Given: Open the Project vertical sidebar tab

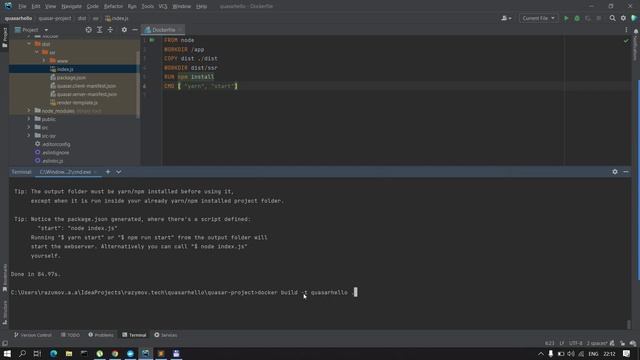Looking at the screenshot, I should point(5,38).
